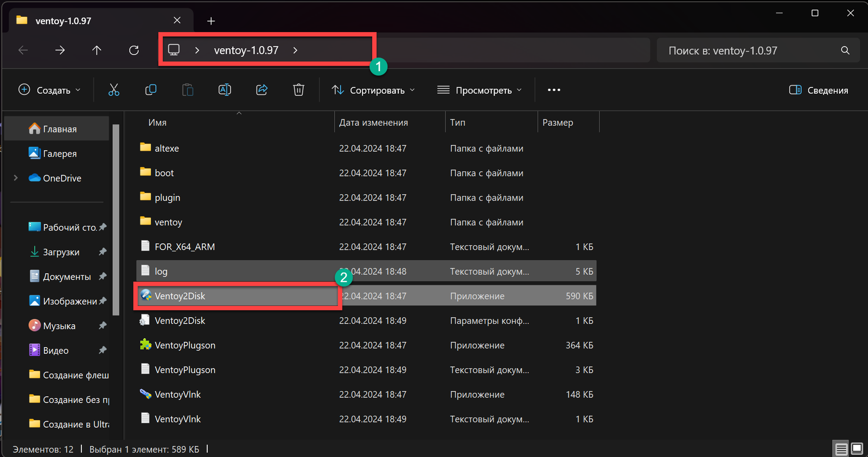This screenshot has height=457, width=868.
Task: Click chevron after ventoy-1.0.97 in address bar
Action: [295, 50]
